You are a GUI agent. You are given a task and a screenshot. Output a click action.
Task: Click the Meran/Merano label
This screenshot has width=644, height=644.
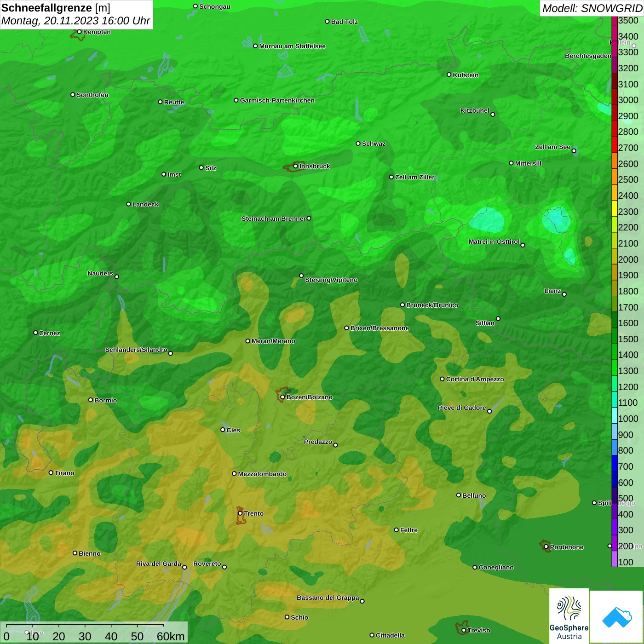(273, 341)
